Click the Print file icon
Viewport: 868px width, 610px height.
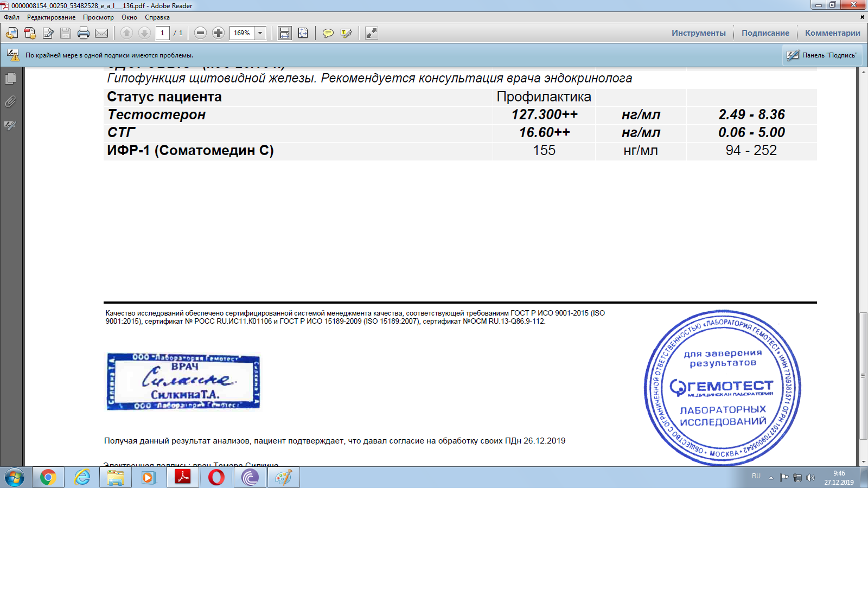[x=84, y=33]
